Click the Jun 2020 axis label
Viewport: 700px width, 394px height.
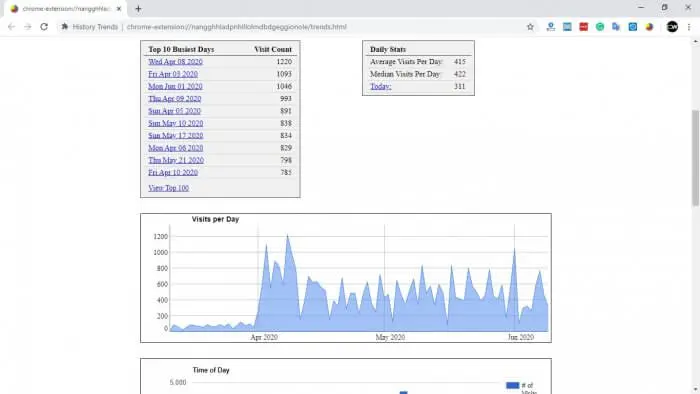521,337
